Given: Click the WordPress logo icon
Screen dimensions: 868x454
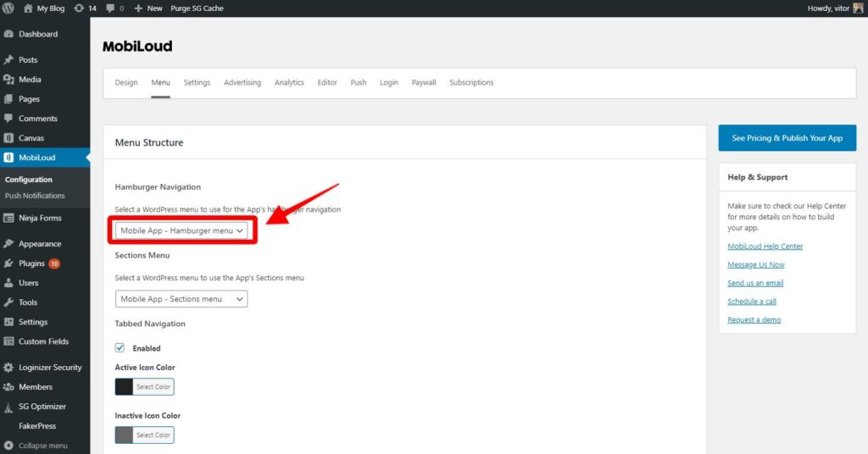Looking at the screenshot, I should click(x=8, y=8).
